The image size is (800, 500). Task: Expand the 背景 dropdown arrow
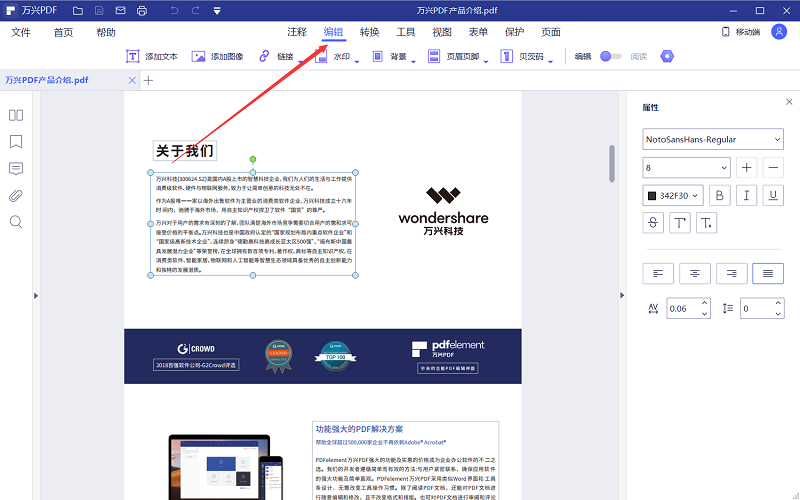(x=413, y=62)
